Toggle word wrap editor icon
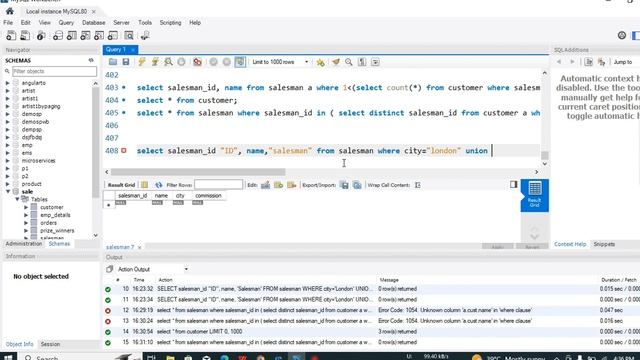Image resolution: width=640 pixels, height=360 pixels. (375, 62)
